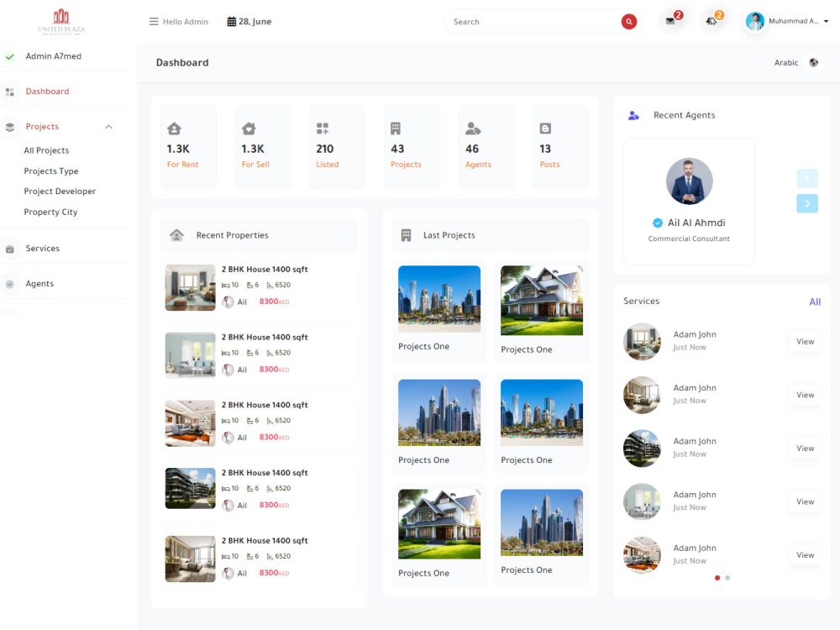Click View for the first Adam John service
The image size is (840, 630).
coord(806,342)
